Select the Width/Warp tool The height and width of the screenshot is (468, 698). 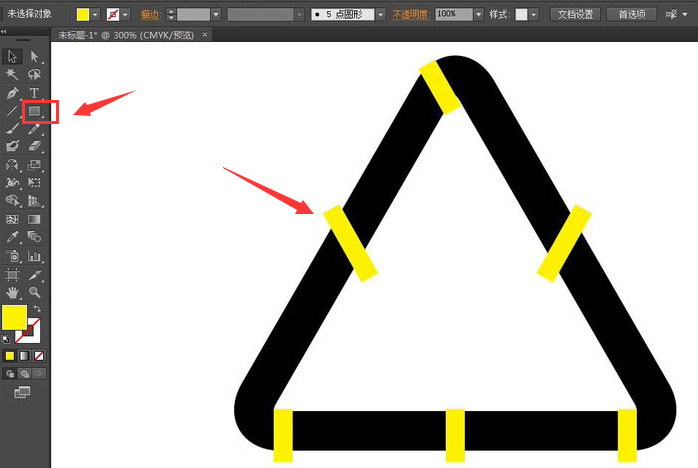point(12,183)
